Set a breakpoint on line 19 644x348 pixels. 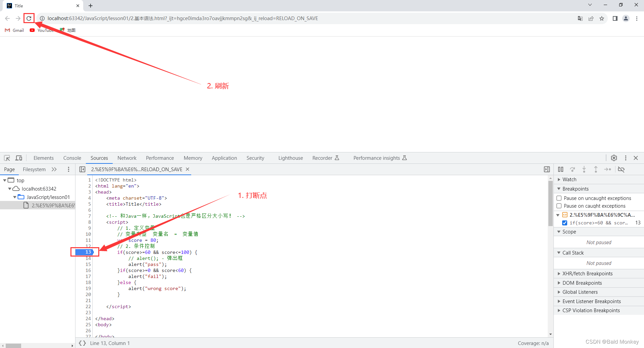coord(88,288)
